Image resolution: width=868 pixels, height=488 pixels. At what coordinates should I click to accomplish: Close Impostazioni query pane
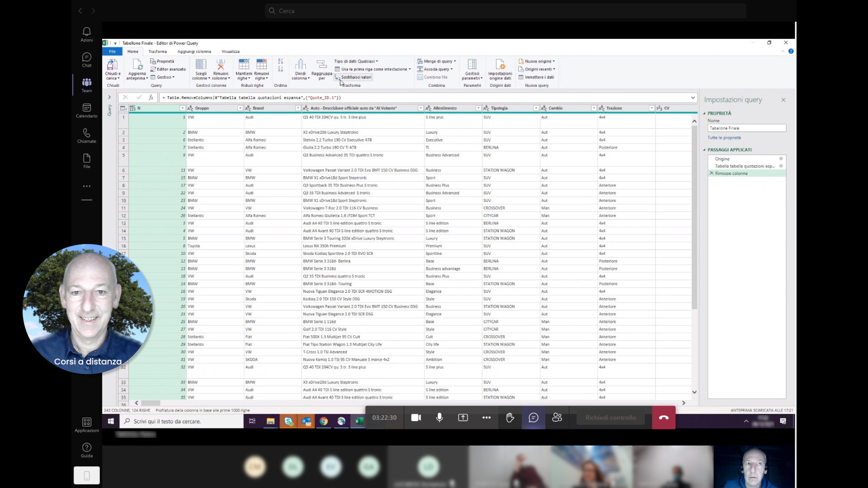point(783,100)
